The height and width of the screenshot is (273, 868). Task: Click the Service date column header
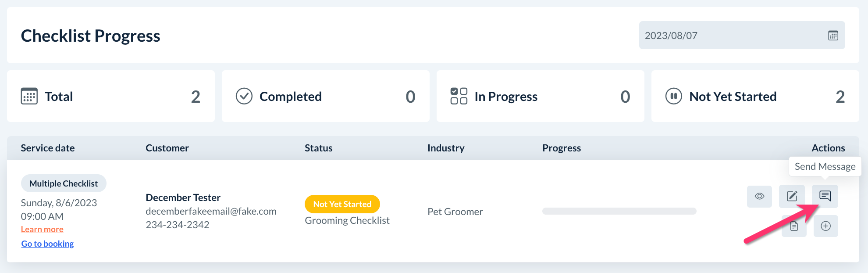click(48, 148)
